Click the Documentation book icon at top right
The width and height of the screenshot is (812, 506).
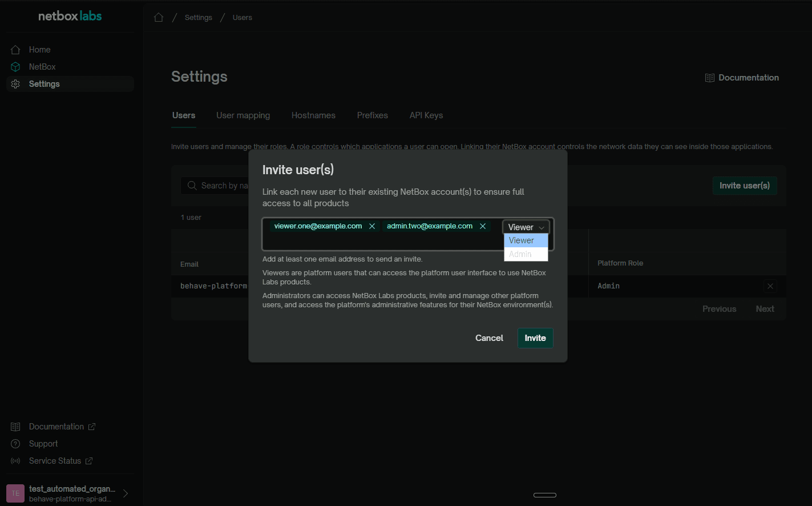(x=710, y=78)
